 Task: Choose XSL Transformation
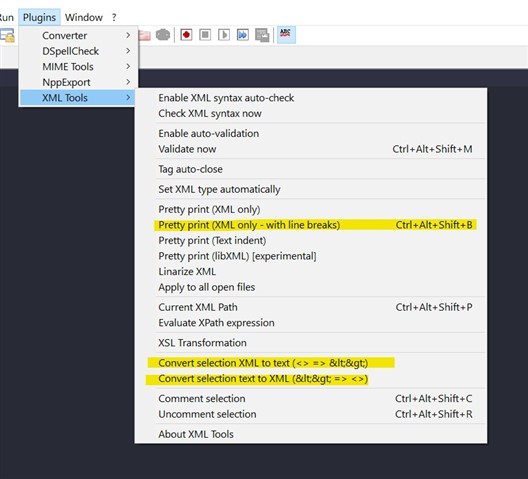pyautogui.click(x=310, y=343)
